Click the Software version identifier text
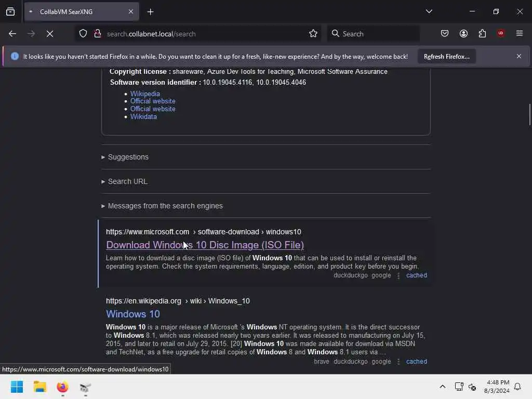This screenshot has height=399, width=532. 208,83
